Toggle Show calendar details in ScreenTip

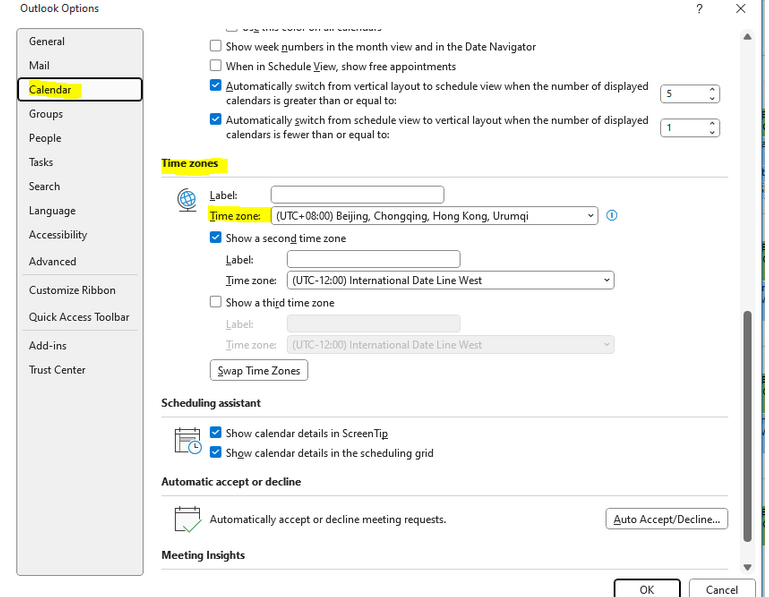click(x=215, y=432)
